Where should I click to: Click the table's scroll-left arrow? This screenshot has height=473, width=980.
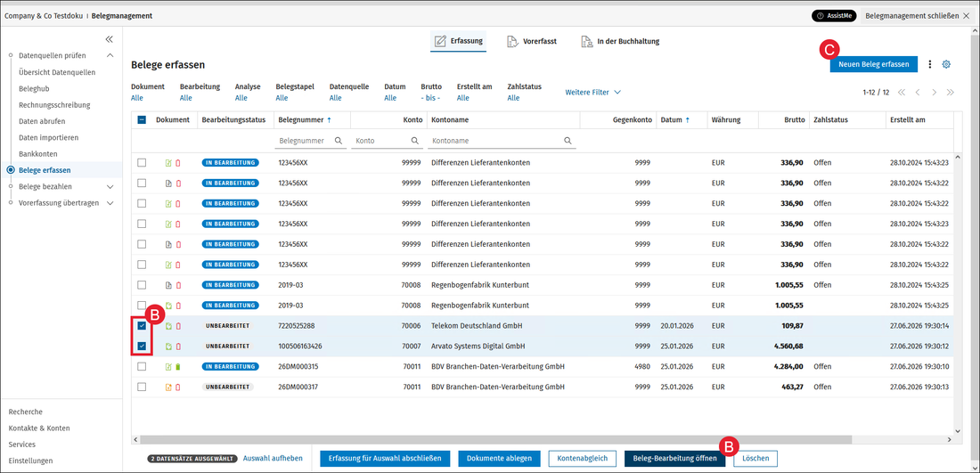coord(135,439)
